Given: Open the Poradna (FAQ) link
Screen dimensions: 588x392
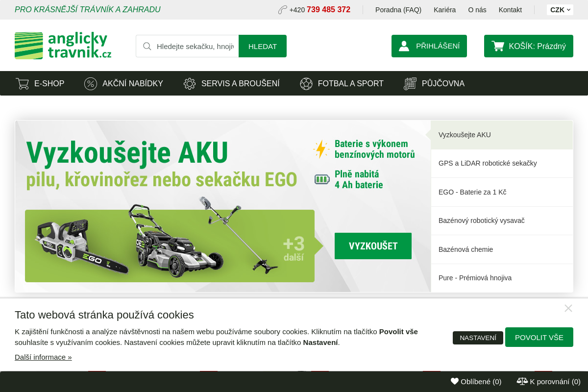Looking at the screenshot, I should (398, 10).
